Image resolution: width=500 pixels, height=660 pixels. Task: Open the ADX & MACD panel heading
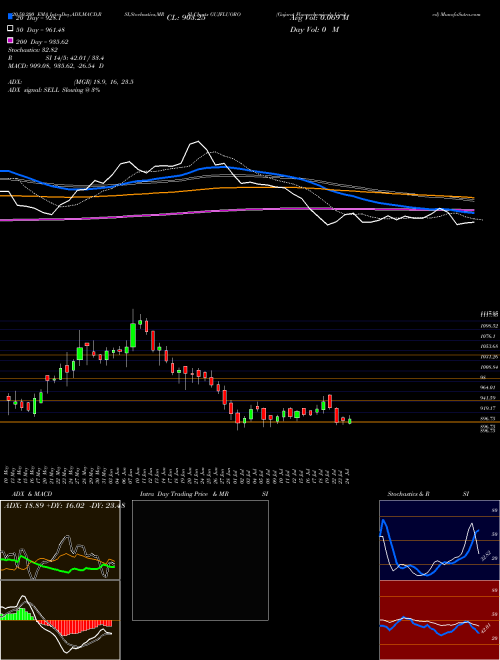click(x=32, y=494)
